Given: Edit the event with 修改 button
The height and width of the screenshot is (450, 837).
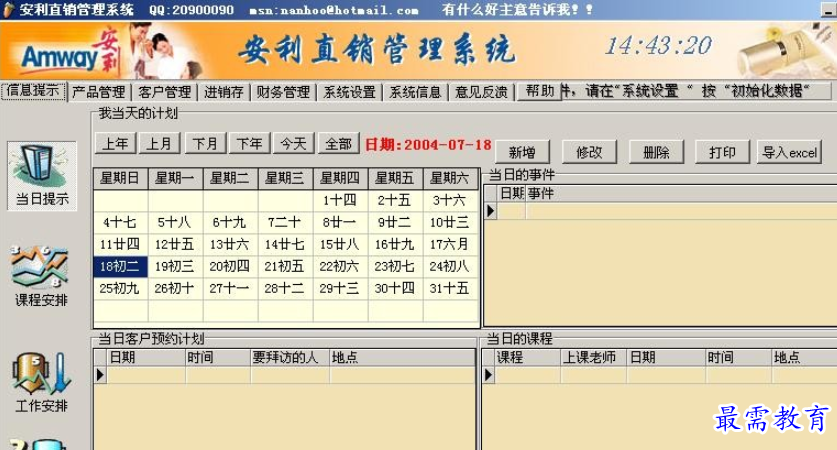Looking at the screenshot, I should [589, 153].
